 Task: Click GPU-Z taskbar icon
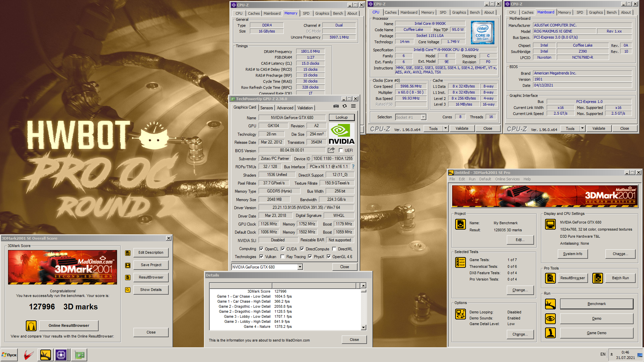click(80, 355)
